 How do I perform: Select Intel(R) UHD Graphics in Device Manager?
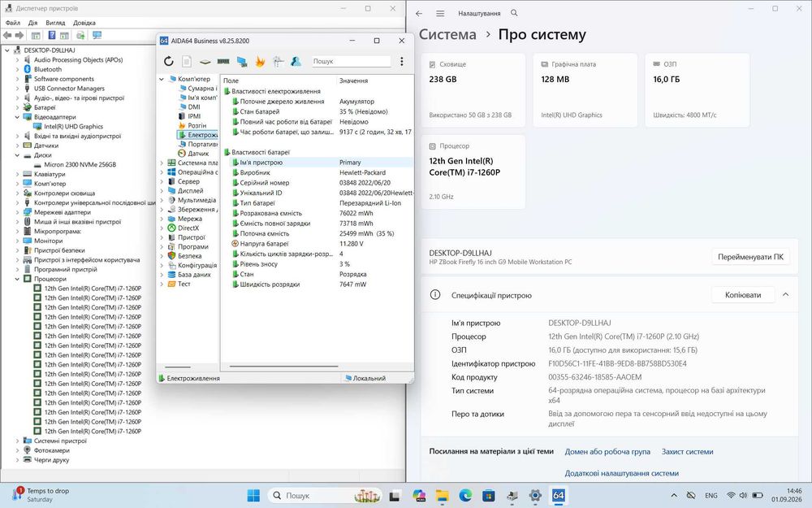pos(73,127)
